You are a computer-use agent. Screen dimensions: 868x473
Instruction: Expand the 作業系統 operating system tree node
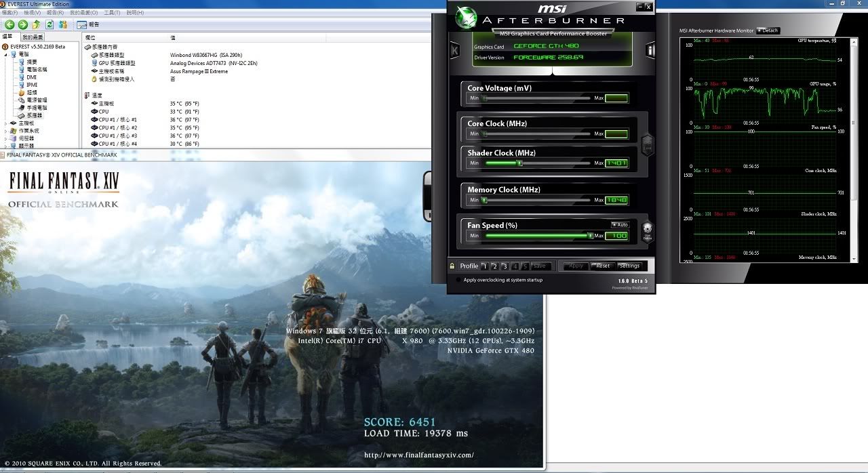(5, 131)
